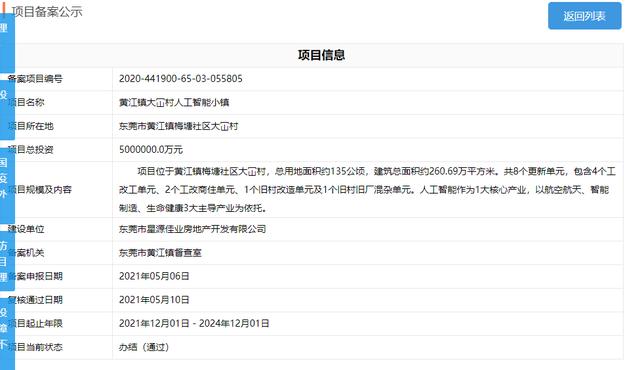
Task: Select period 2021年12月01日 - 2024年12月01日
Action: tap(194, 323)
